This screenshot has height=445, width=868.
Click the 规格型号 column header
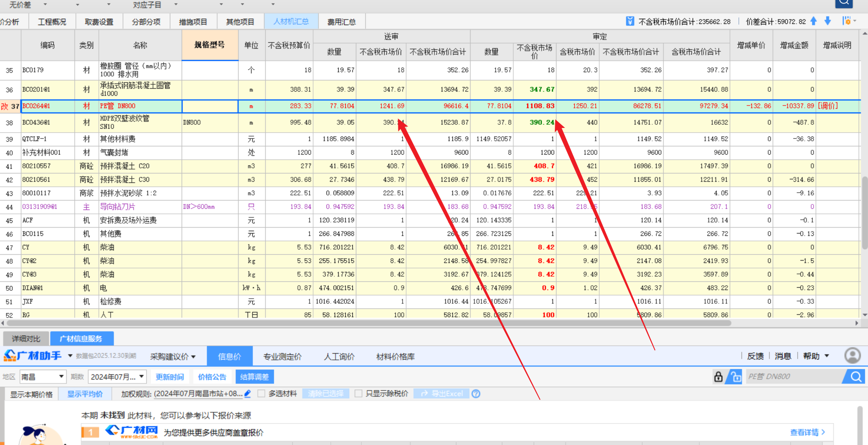(x=210, y=45)
